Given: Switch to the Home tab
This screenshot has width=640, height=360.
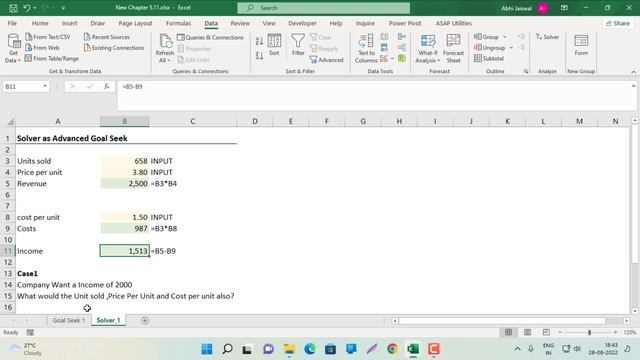Looking at the screenshot, I should (x=40, y=23).
